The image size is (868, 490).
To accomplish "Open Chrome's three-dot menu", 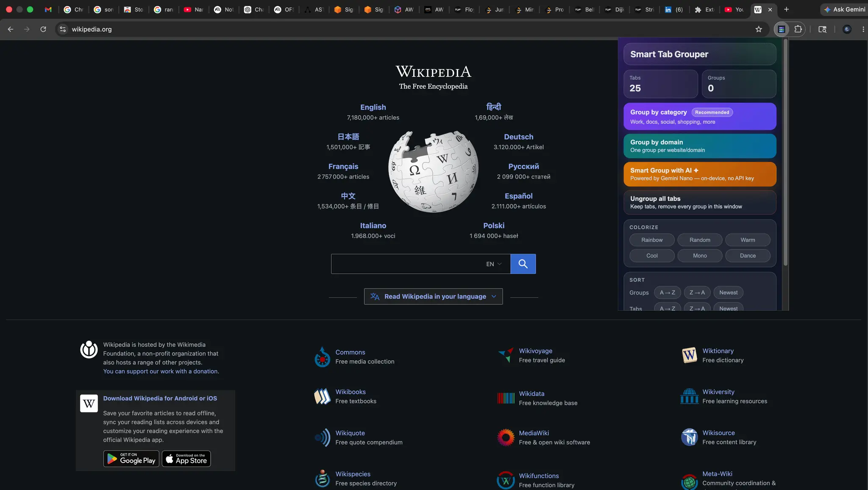I will pos(863,29).
